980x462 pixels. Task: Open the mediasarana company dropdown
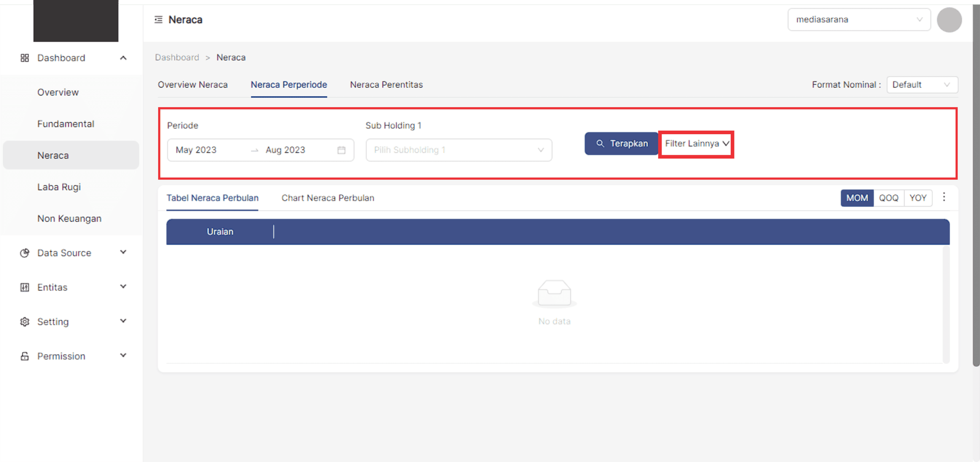point(858,20)
